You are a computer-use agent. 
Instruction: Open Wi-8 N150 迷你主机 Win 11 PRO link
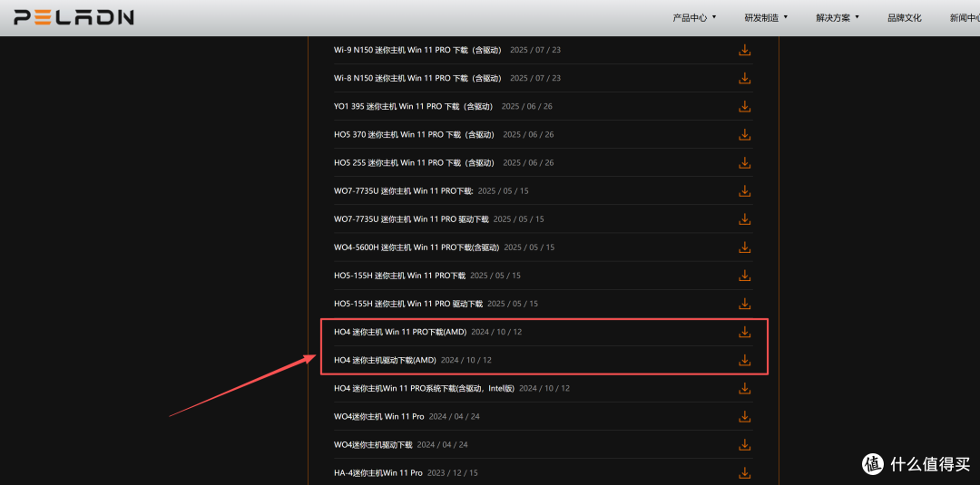(x=418, y=78)
